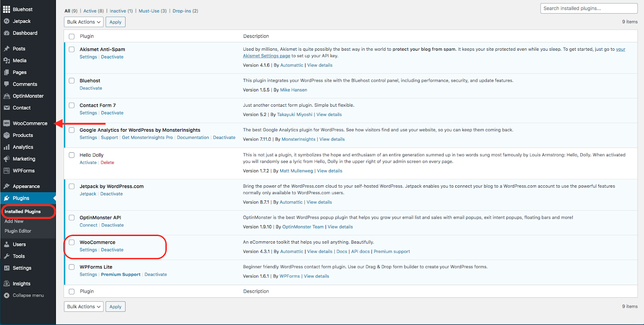Deactivate the WooCommerce plugin

click(x=112, y=250)
